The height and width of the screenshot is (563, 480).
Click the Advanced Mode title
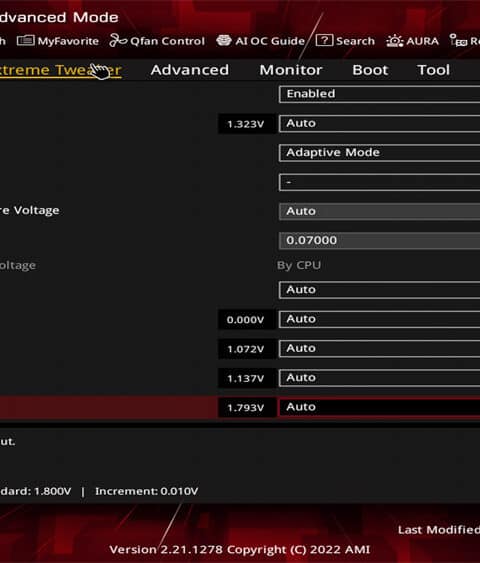point(59,17)
